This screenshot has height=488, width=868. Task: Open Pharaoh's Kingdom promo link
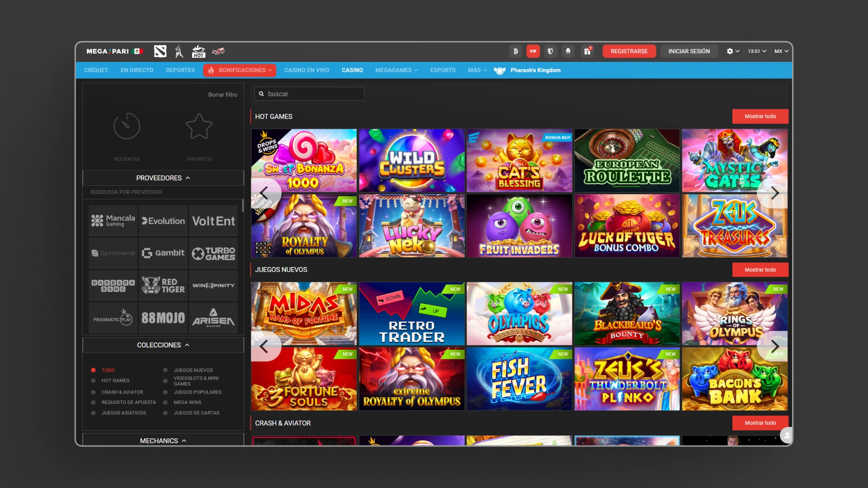(x=527, y=70)
